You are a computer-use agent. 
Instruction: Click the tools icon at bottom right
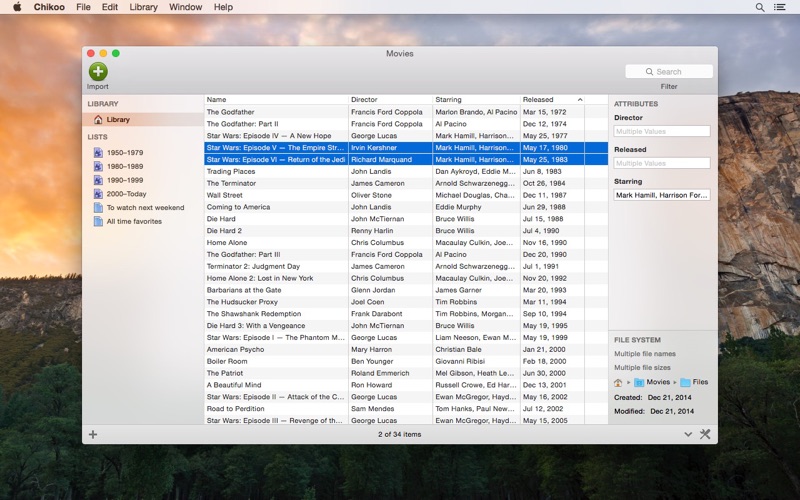coord(705,434)
